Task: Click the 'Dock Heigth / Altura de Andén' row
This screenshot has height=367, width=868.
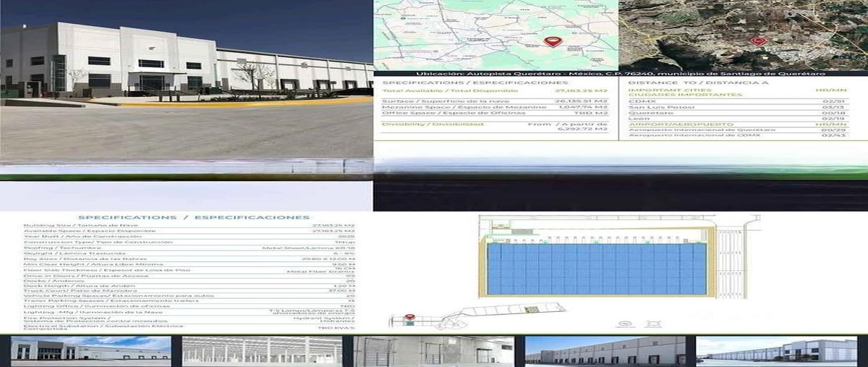Action: click(190, 286)
